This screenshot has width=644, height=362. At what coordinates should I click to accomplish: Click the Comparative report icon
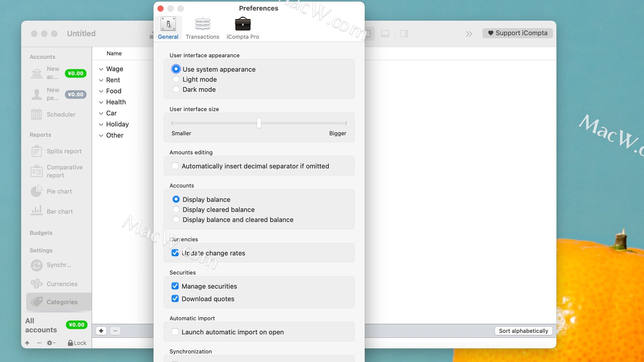click(x=37, y=171)
